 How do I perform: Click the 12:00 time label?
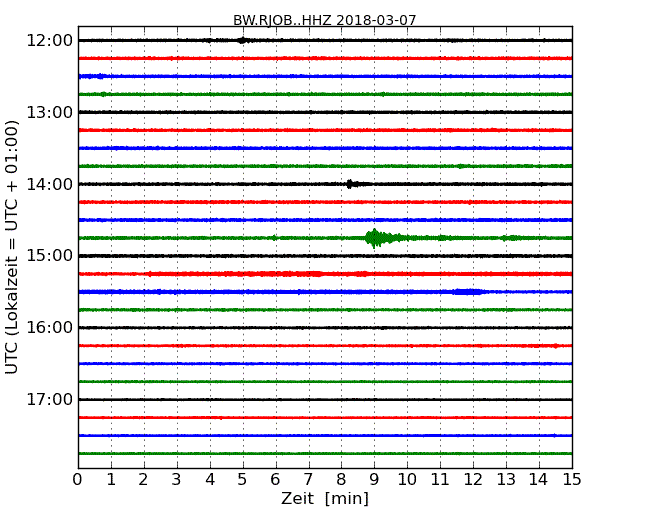(x=49, y=41)
